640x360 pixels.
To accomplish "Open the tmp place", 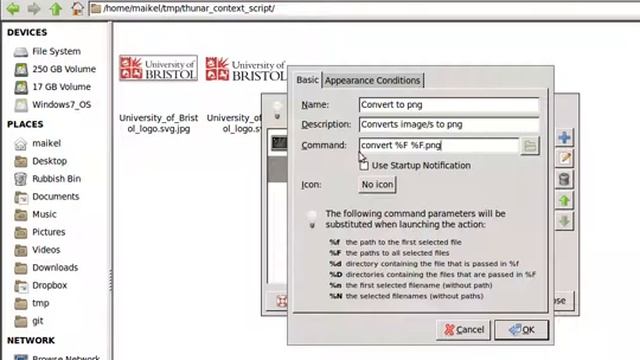I will click(40, 303).
